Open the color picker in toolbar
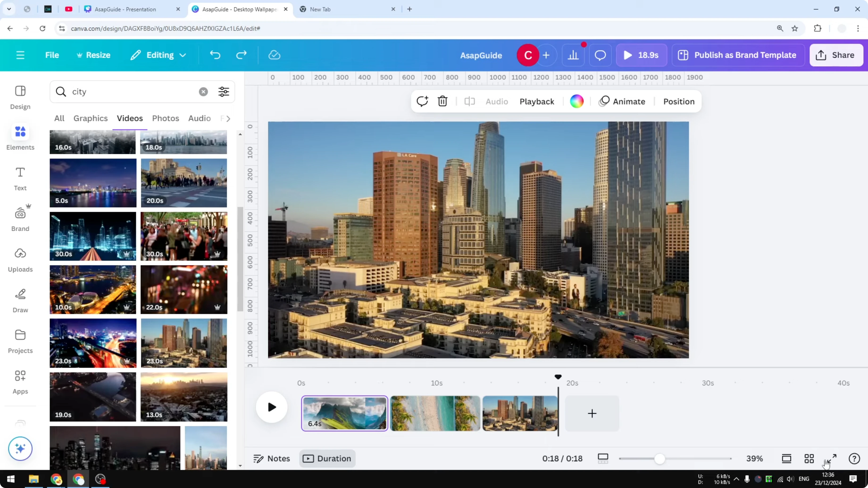 pyautogui.click(x=577, y=101)
